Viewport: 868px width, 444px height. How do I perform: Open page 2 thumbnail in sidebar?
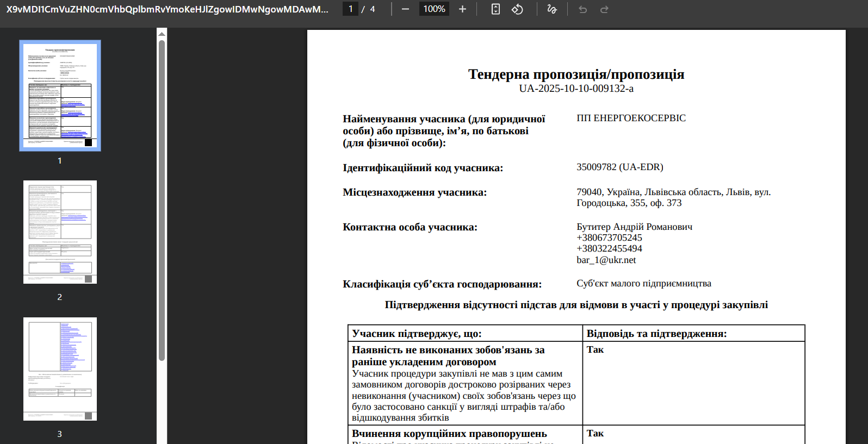point(60,232)
